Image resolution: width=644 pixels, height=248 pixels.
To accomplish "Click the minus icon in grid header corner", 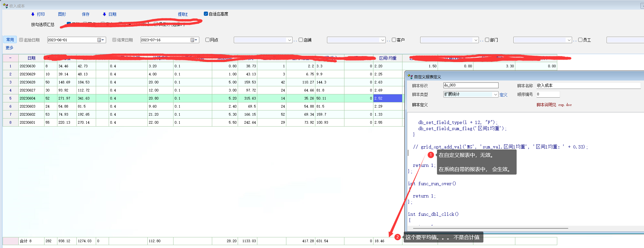I will [10, 58].
